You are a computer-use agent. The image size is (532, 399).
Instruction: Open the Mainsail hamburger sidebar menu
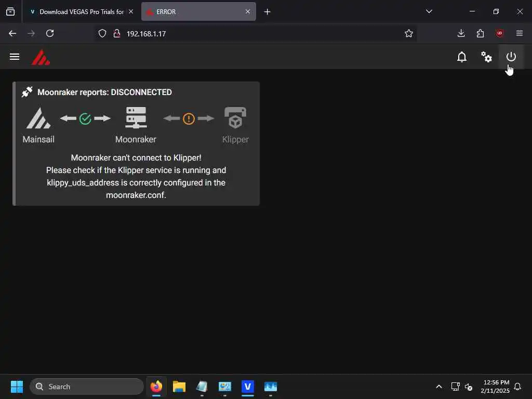point(14,57)
